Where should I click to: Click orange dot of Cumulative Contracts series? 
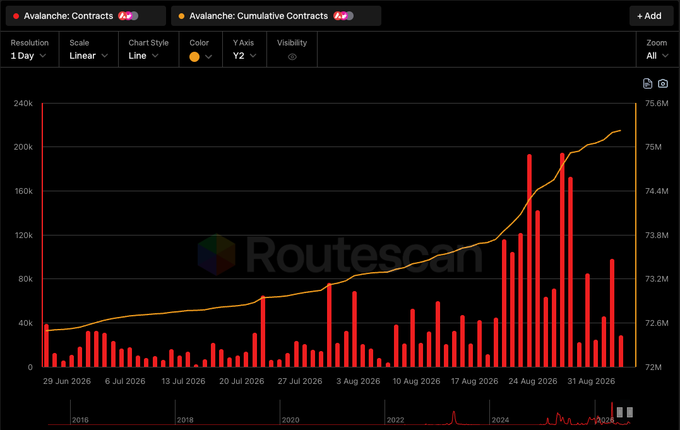coord(181,16)
